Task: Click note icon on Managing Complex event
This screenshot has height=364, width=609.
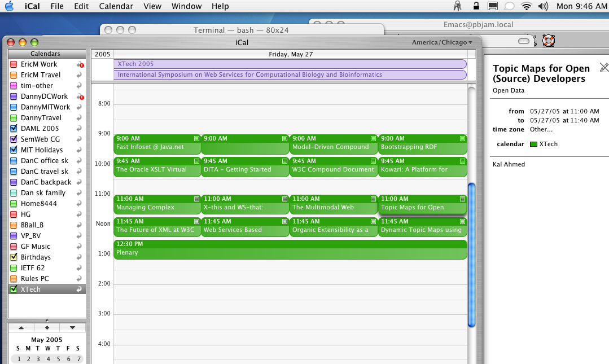Action: click(196, 199)
